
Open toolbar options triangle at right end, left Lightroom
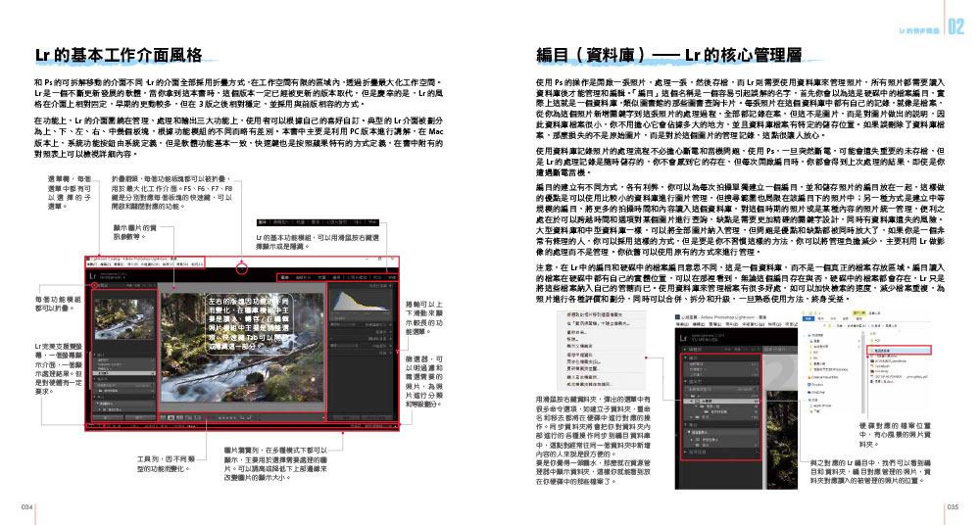(323, 417)
